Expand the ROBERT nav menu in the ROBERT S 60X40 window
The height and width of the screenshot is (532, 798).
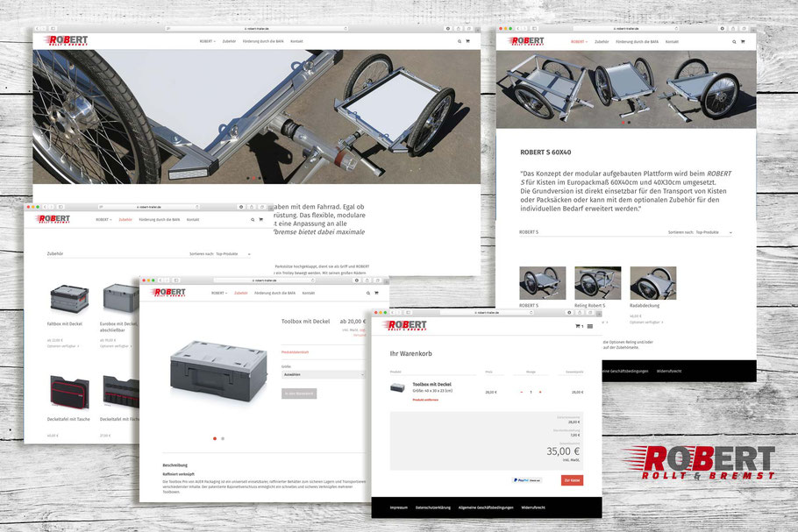tap(579, 42)
